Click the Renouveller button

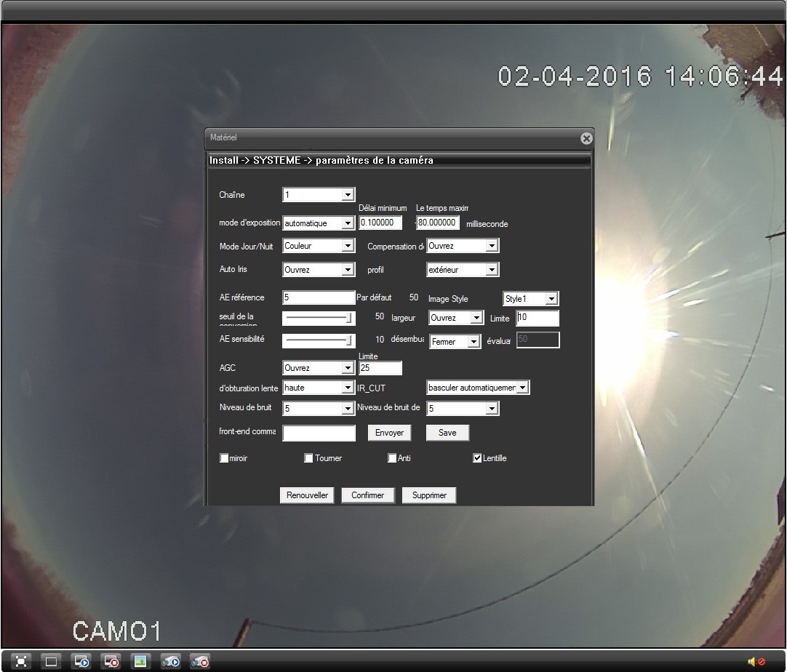[307, 495]
